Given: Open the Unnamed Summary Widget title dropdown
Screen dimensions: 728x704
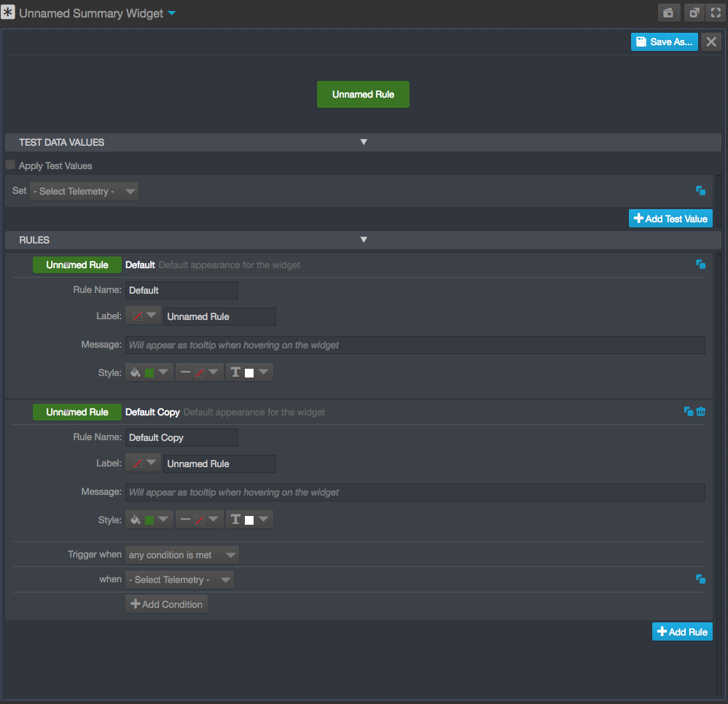Looking at the screenshot, I should [x=171, y=12].
